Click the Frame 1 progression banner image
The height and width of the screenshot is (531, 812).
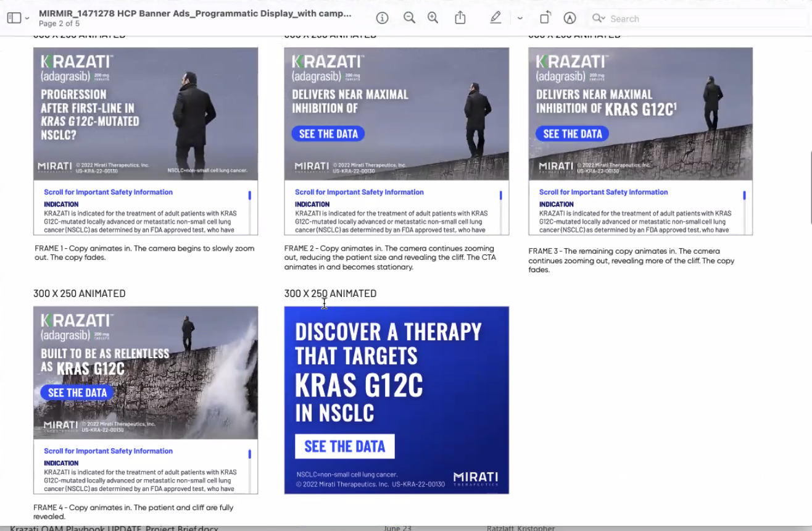(x=146, y=114)
